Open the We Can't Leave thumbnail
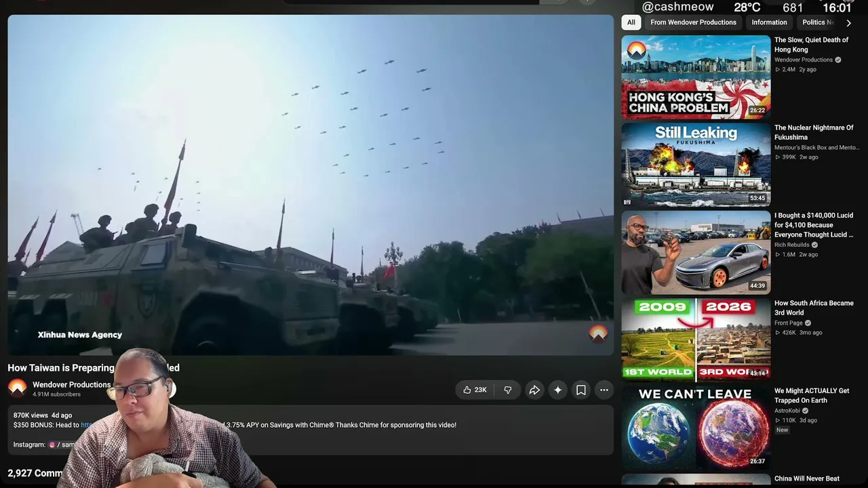The height and width of the screenshot is (488, 868). (696, 428)
